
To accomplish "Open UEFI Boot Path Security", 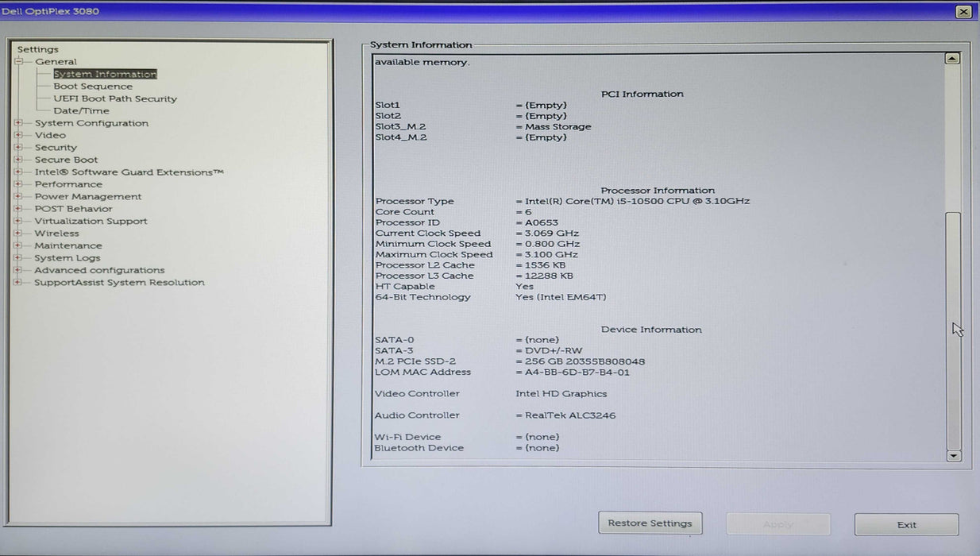I will click(115, 98).
